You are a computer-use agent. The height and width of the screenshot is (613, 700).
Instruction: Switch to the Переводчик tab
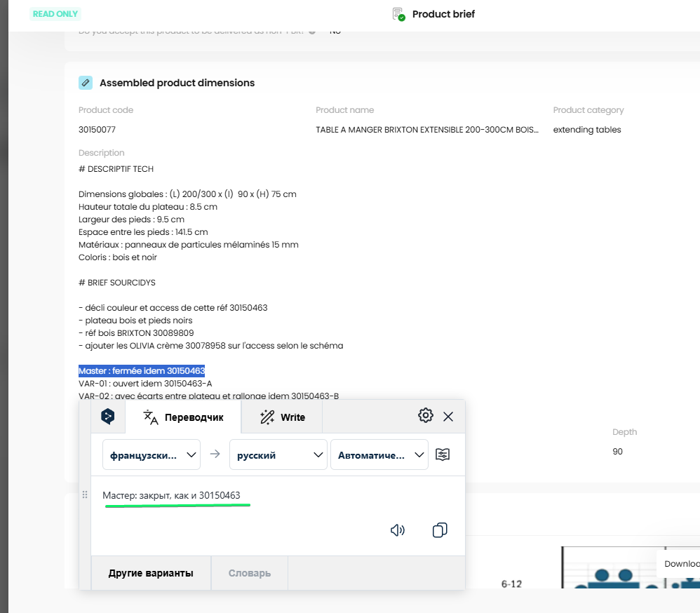(183, 417)
